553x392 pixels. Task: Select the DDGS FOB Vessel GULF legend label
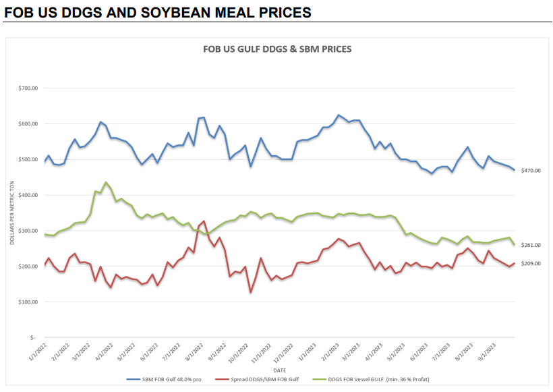379,379
